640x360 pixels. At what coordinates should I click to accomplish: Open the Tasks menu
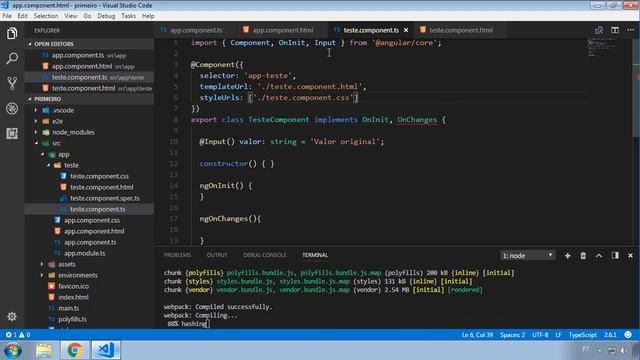click(128, 16)
